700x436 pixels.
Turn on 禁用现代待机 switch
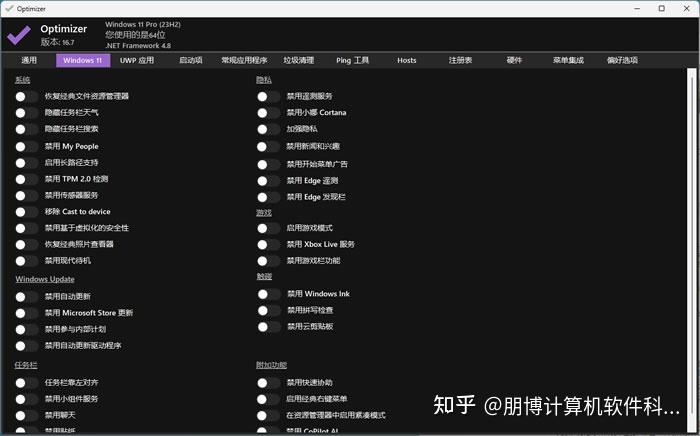coord(26,261)
